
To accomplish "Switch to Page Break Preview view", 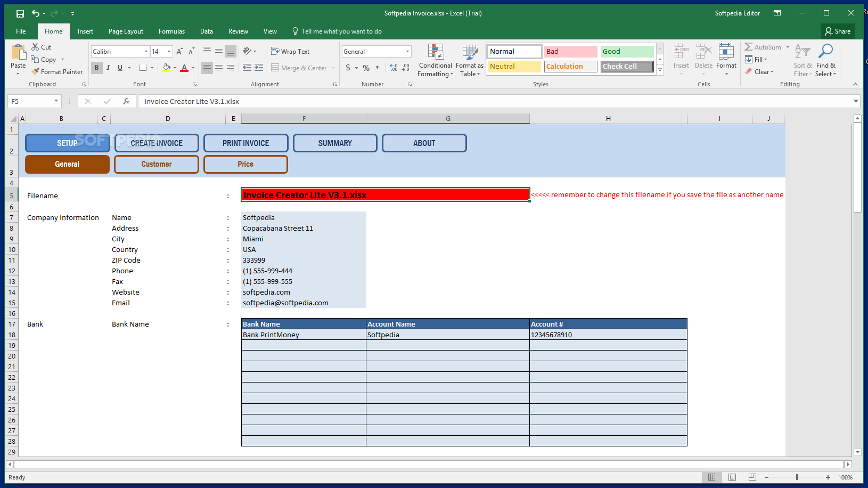I will [x=752, y=477].
